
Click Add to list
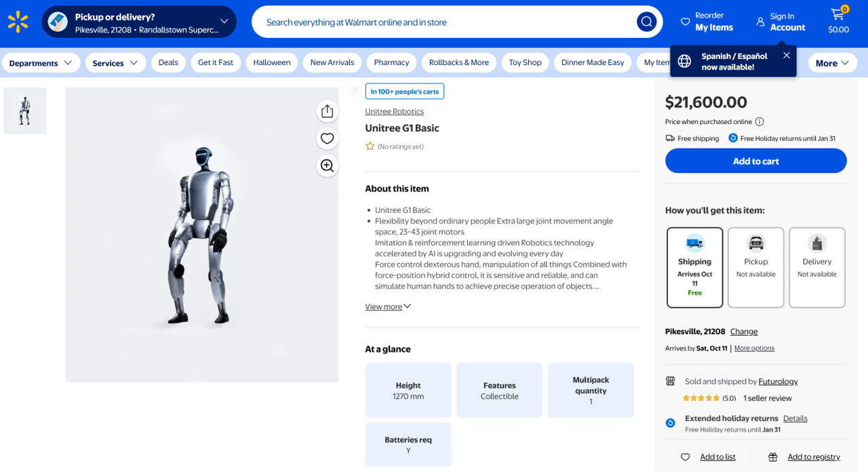point(717,457)
